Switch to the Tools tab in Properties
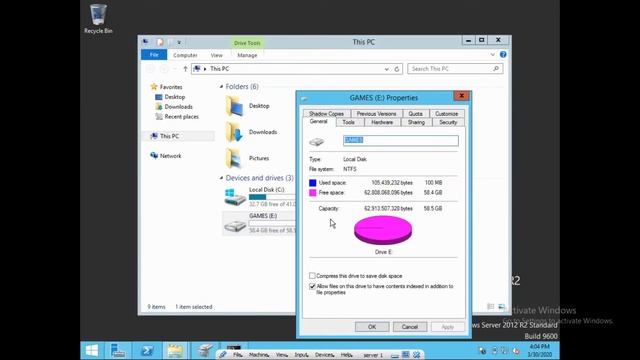The width and height of the screenshot is (640, 360). [348, 122]
